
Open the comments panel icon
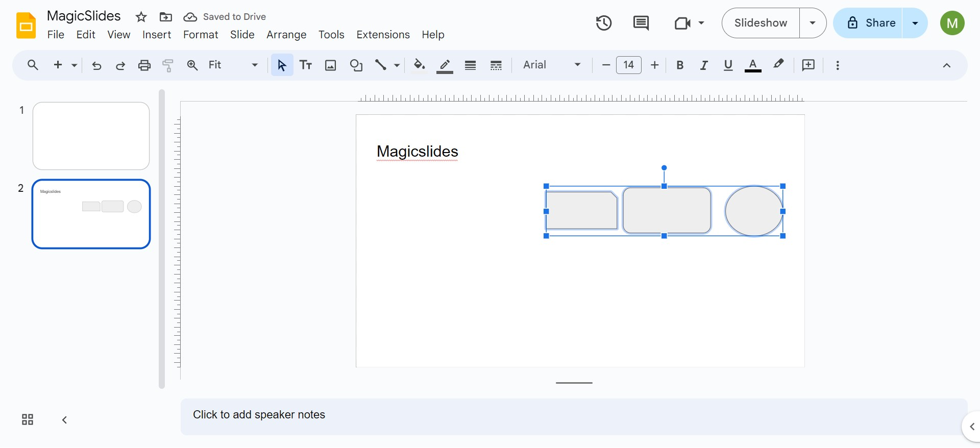click(641, 23)
